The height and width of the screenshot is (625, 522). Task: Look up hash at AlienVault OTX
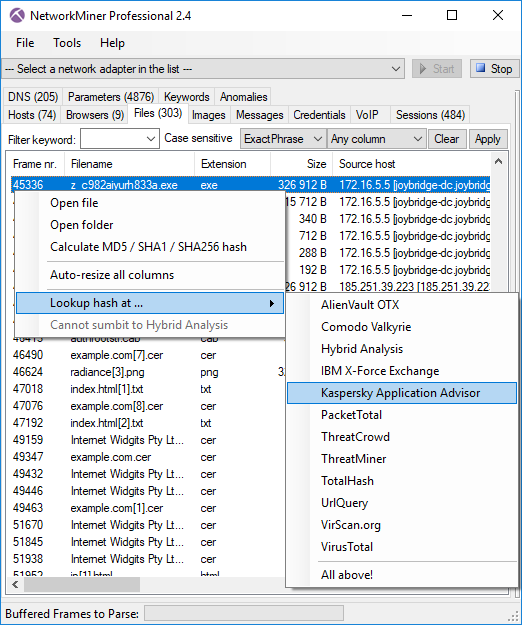click(x=402, y=305)
